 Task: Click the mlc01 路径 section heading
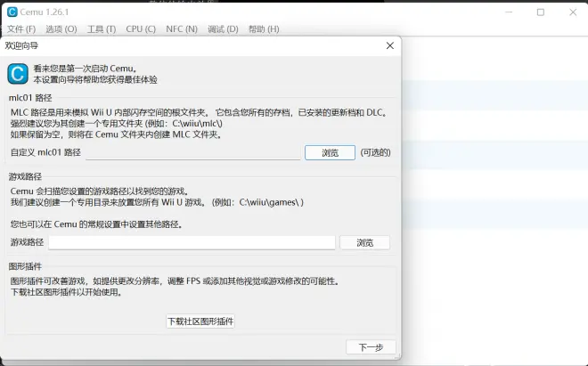coord(30,98)
